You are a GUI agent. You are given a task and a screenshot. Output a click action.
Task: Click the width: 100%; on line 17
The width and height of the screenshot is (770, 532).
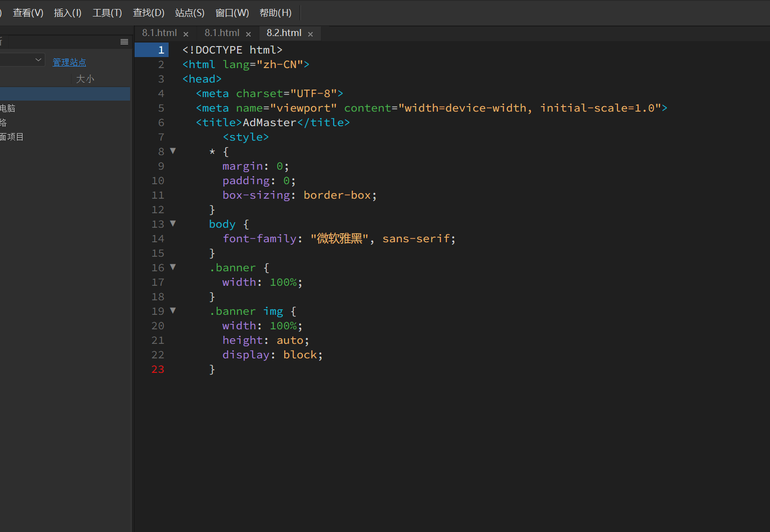pos(263,282)
